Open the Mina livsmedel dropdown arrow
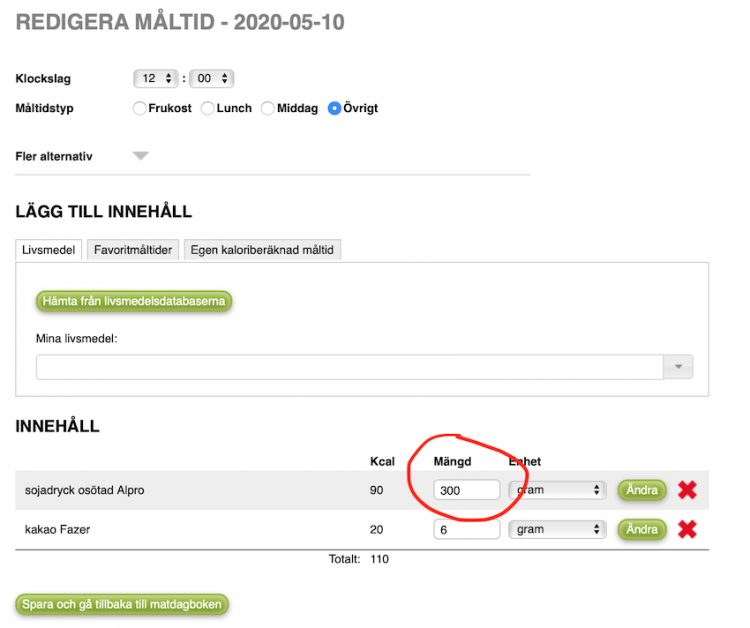Image resolution: width=750 pixels, height=628 pixels. pyautogui.click(x=678, y=367)
